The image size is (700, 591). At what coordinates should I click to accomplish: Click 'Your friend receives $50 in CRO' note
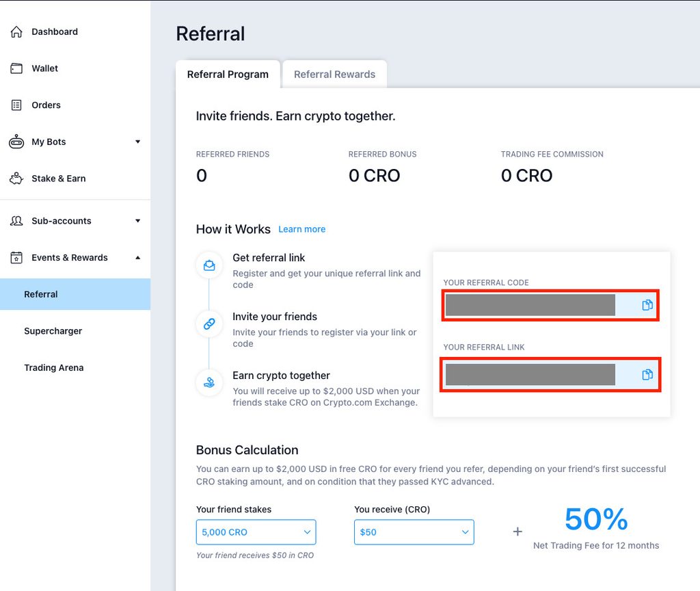(255, 555)
